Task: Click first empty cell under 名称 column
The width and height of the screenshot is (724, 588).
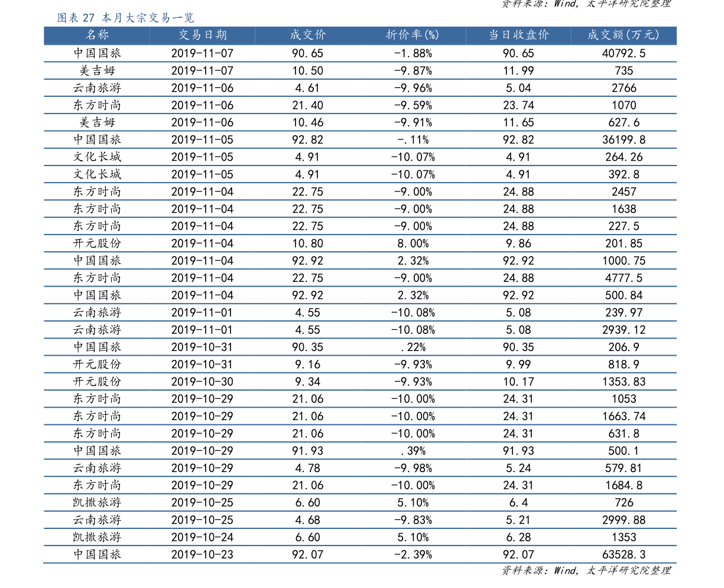Action: pos(98,53)
